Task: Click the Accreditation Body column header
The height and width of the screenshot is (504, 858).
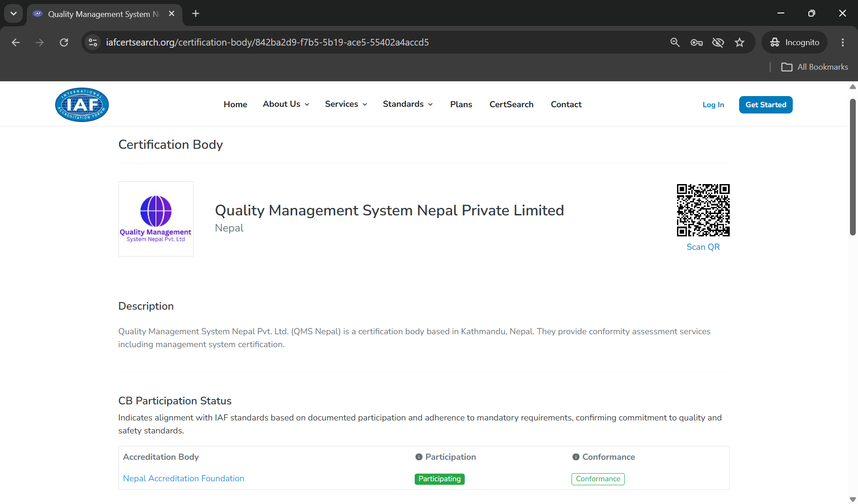Action: coord(161,457)
